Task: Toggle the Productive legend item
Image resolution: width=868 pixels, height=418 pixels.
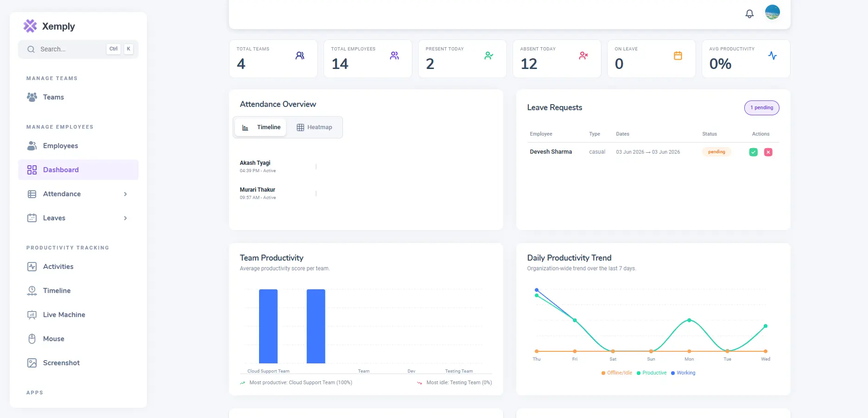Action: 652,373
